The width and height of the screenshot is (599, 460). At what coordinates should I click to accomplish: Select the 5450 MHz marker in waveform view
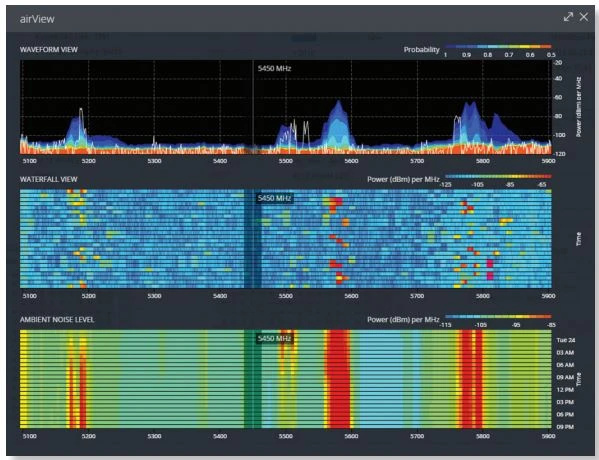point(274,68)
